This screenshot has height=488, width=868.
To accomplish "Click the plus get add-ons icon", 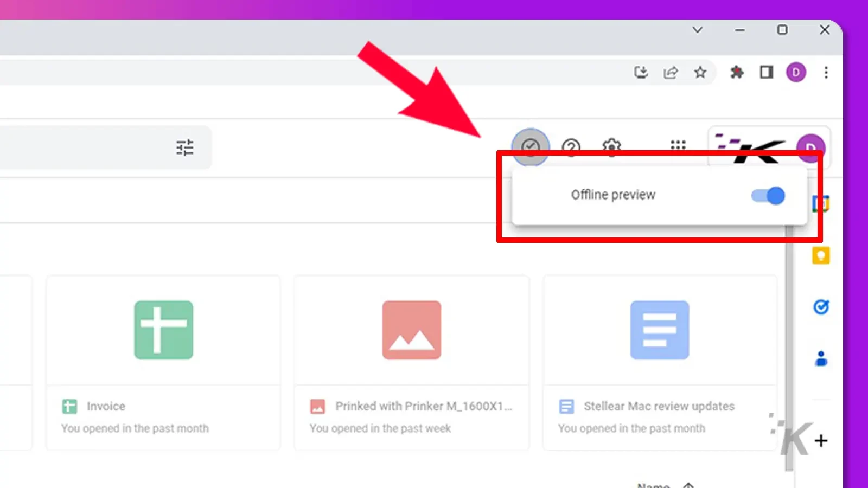I will 821,441.
